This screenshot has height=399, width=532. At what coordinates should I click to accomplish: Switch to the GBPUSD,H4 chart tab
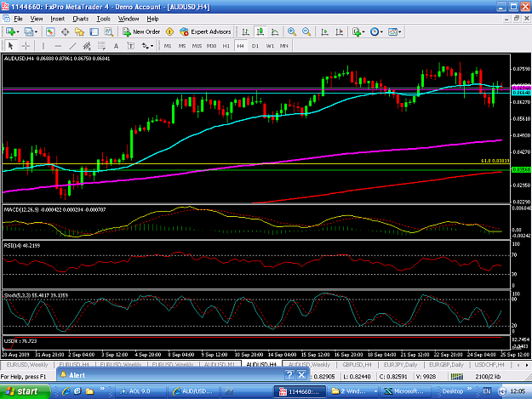tap(357, 365)
